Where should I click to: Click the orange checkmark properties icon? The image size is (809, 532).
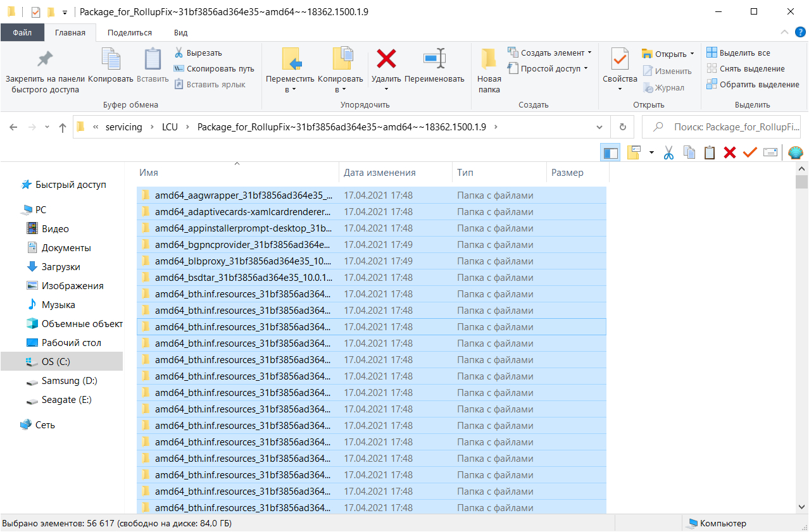(750, 152)
